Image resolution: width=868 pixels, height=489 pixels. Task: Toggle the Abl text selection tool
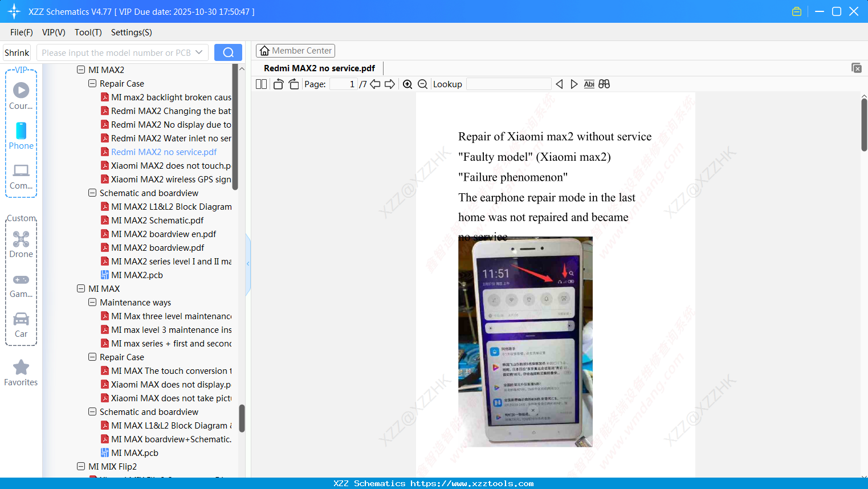click(x=589, y=84)
